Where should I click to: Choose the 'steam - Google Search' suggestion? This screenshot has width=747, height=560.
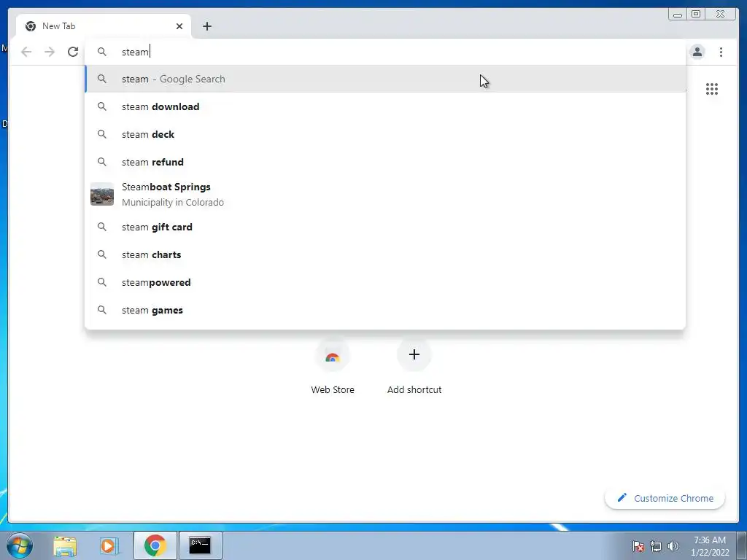point(385,79)
